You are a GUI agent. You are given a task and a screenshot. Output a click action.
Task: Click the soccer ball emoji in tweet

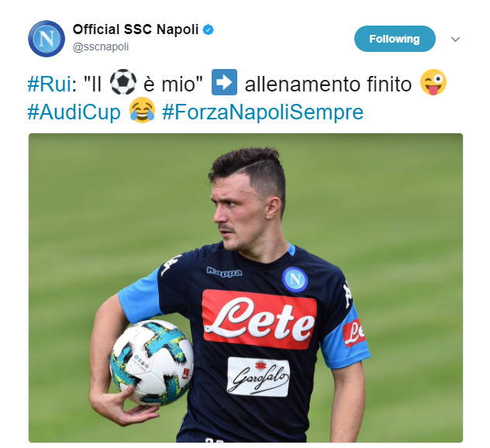click(123, 82)
